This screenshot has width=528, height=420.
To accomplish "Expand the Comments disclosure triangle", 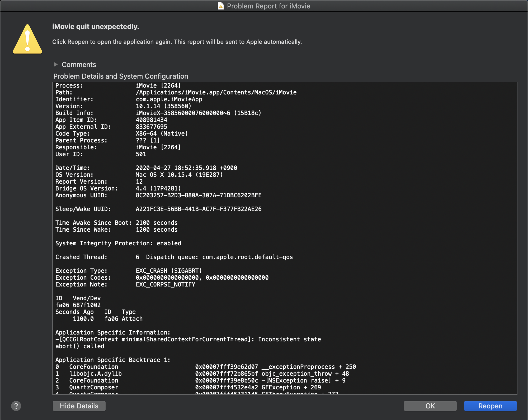I will (55, 64).
